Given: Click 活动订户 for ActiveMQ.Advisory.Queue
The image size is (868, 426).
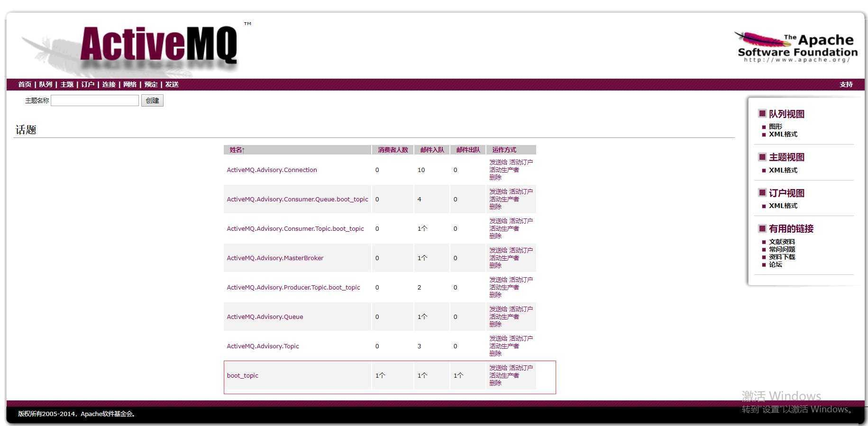Looking at the screenshot, I should pos(521,309).
